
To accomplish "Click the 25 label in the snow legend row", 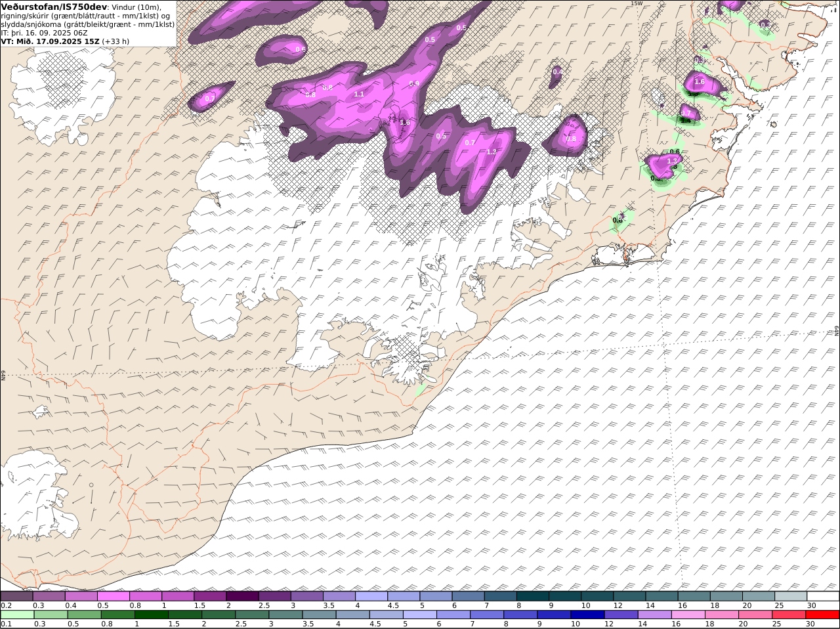I will [x=779, y=605].
